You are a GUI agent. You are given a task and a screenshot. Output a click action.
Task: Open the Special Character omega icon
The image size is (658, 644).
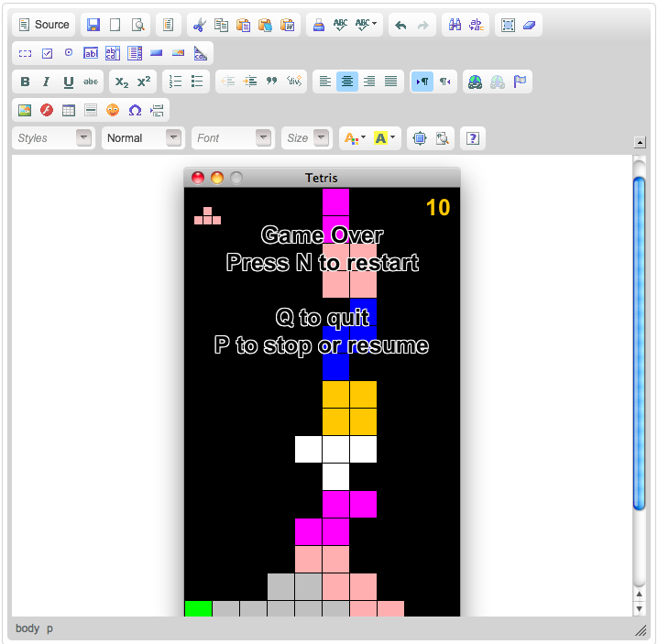pyautogui.click(x=135, y=110)
